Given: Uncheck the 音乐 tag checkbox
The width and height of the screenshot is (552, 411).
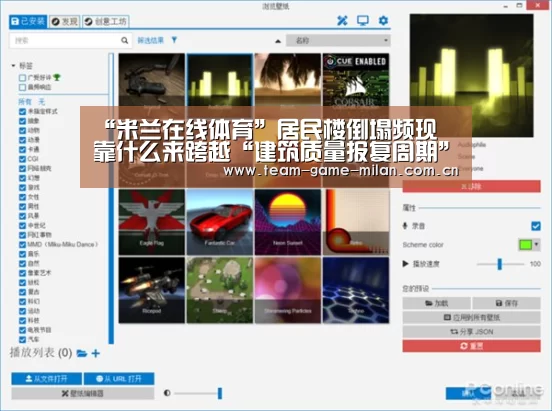Looking at the screenshot, I should click(x=22, y=254).
